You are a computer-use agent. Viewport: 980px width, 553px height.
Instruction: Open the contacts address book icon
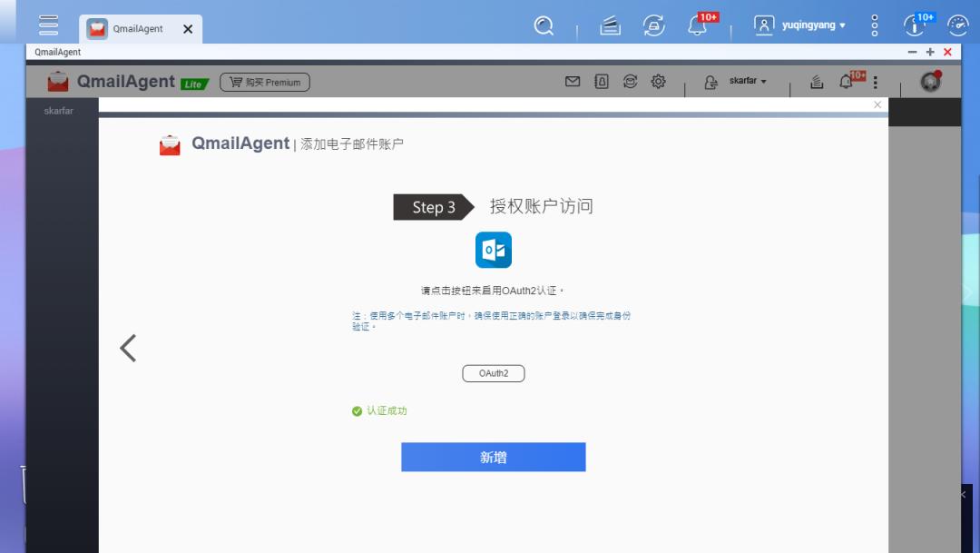click(601, 82)
